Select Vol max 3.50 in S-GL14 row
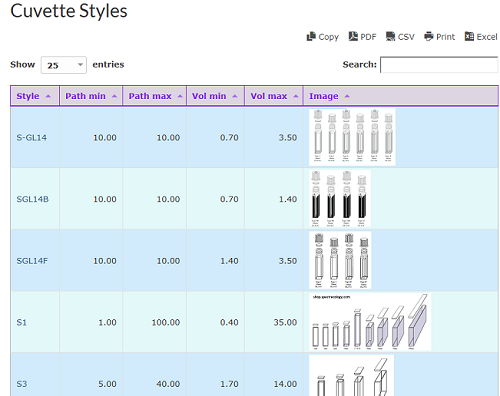The image size is (500, 396). pyautogui.click(x=288, y=137)
